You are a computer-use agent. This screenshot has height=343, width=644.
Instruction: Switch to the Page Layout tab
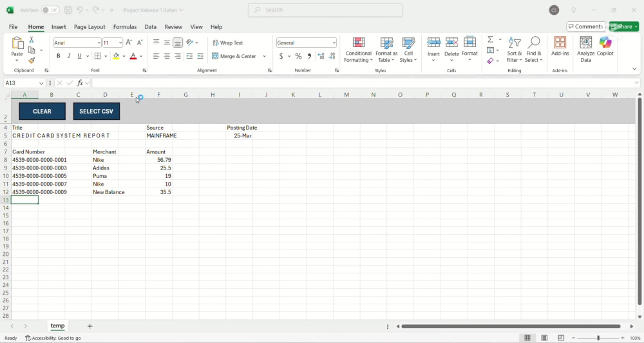coord(90,26)
